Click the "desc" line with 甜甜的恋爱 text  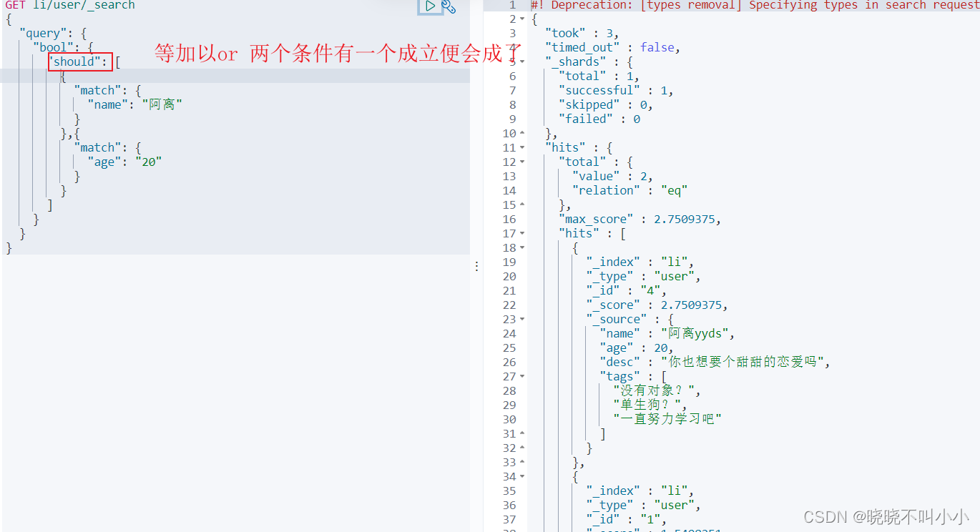click(x=715, y=362)
